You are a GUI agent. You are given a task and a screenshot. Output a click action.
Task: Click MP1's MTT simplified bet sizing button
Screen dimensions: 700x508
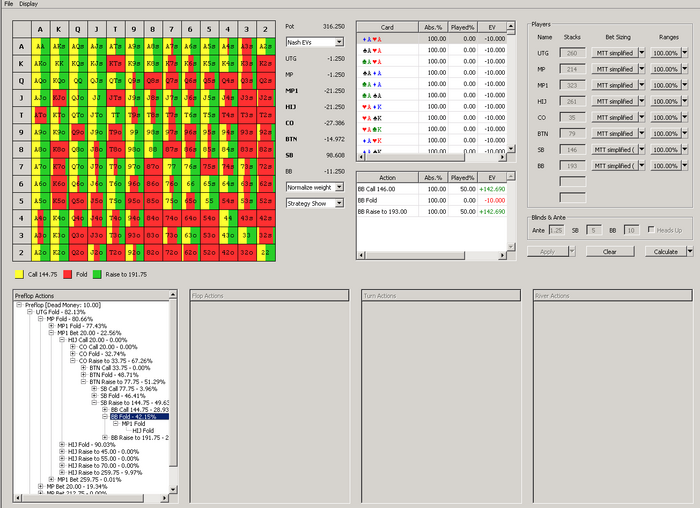coord(615,85)
